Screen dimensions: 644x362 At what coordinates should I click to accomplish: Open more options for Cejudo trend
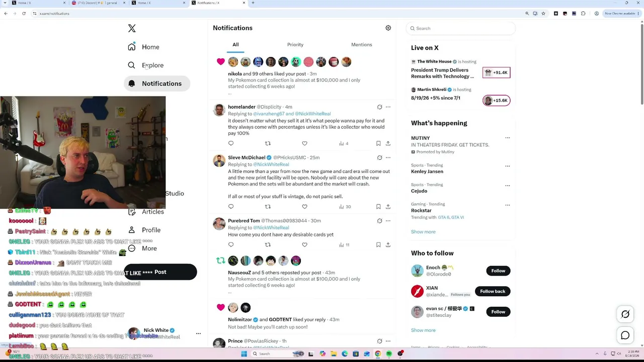point(507,186)
